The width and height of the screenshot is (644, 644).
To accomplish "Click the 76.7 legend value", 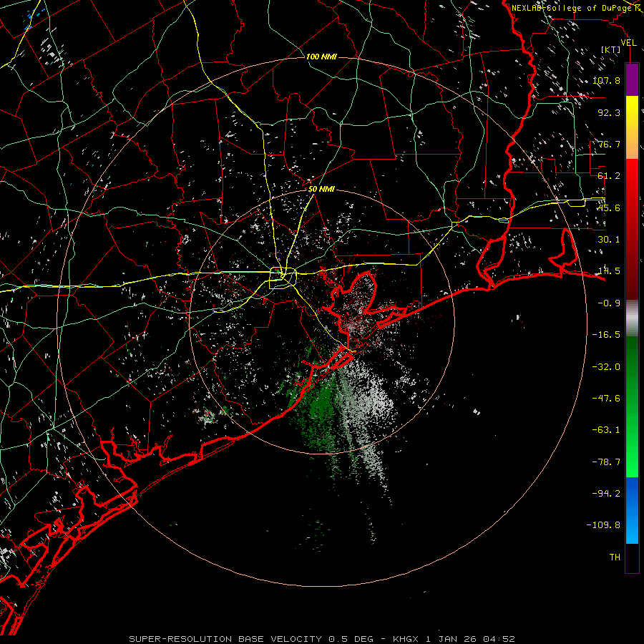I will 609,144.
